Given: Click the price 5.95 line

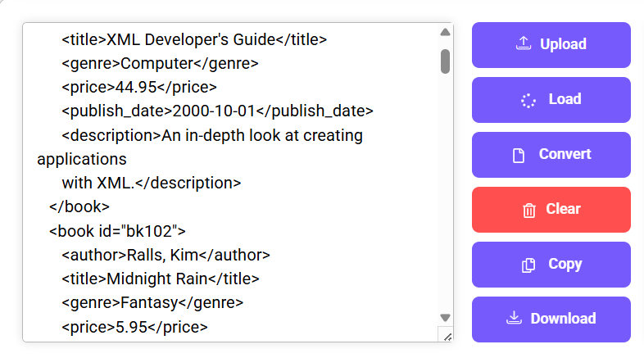Looking at the screenshot, I should coord(134,327).
